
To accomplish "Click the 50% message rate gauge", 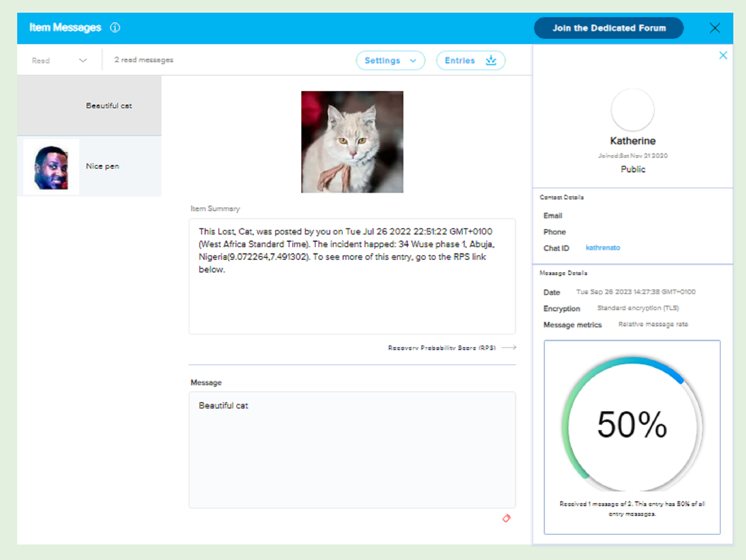I will click(x=632, y=425).
